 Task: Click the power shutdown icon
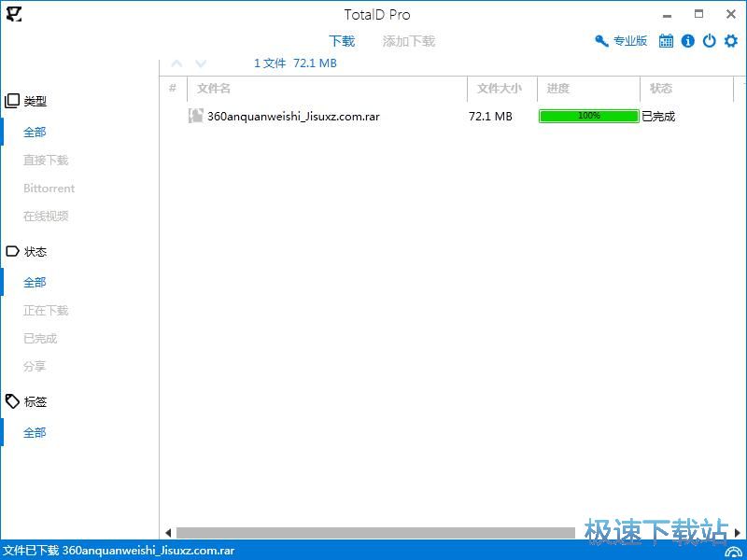[x=710, y=41]
